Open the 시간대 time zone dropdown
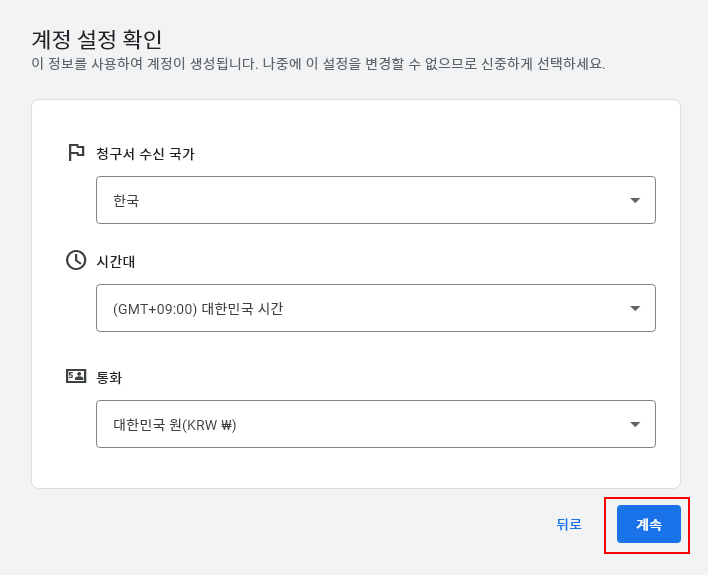Image resolution: width=708 pixels, height=575 pixels. [x=375, y=308]
